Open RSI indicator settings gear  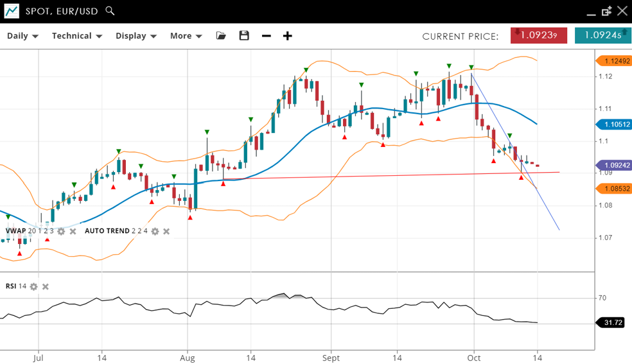click(x=33, y=286)
